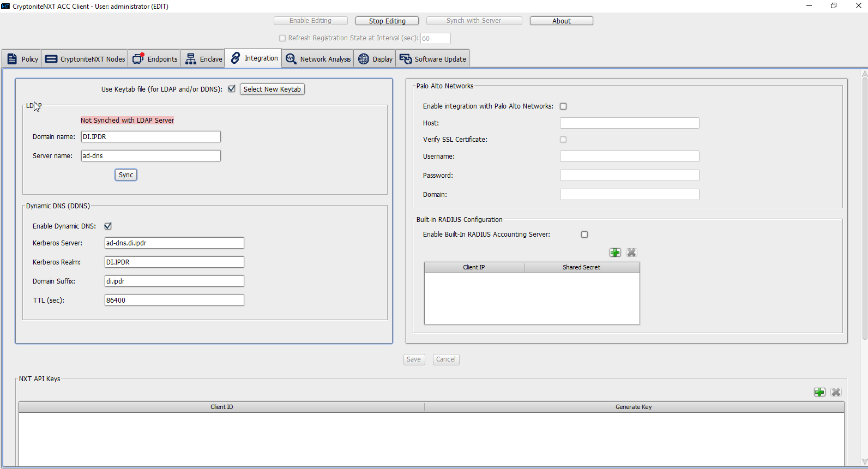Click Synch with Server button
868x469 pixels.
click(474, 21)
